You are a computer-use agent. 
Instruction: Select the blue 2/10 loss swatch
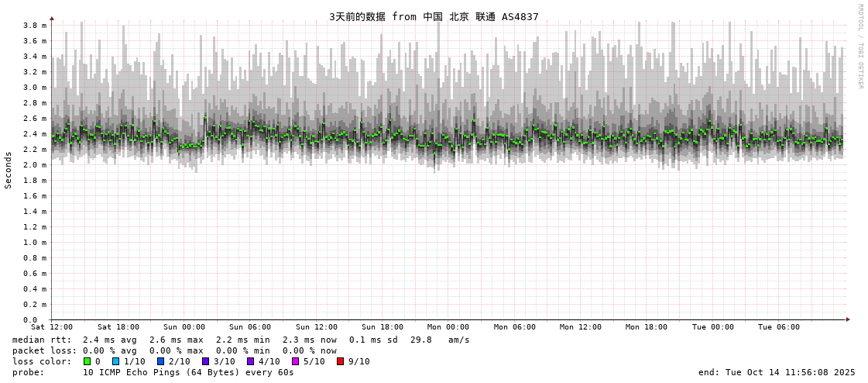[x=161, y=361]
